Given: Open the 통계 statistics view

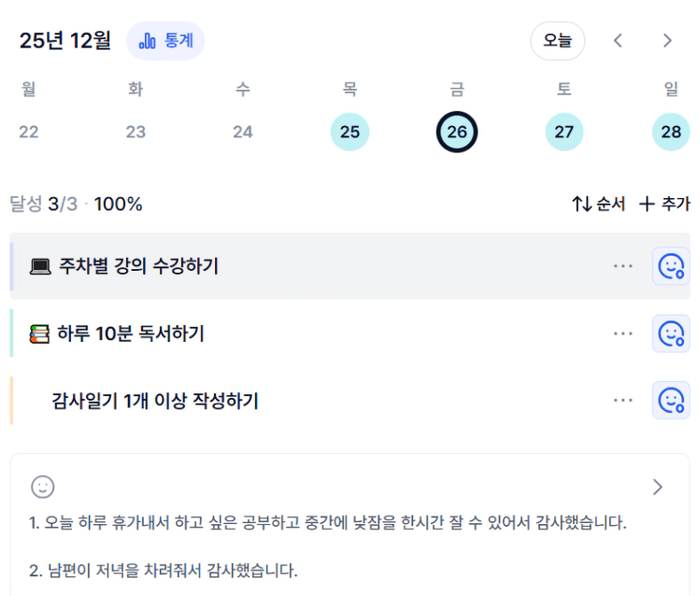Looking at the screenshot, I should (x=165, y=41).
